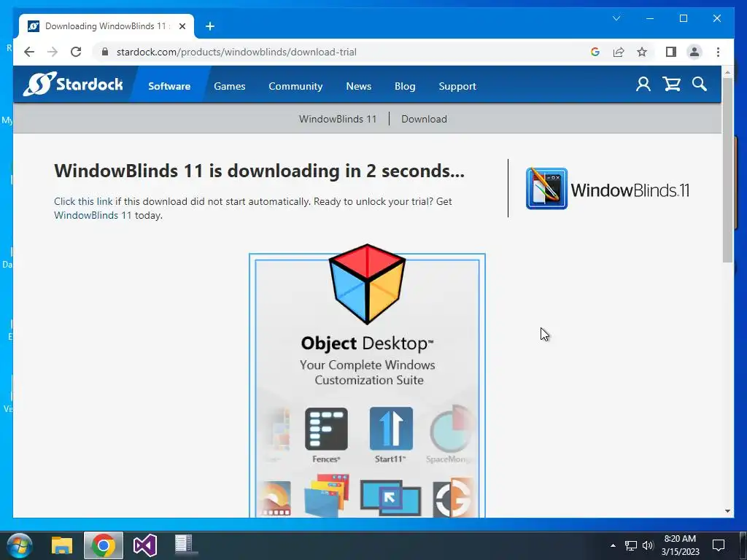Open the shopping cart icon
This screenshot has width=747, height=560.
[671, 85]
